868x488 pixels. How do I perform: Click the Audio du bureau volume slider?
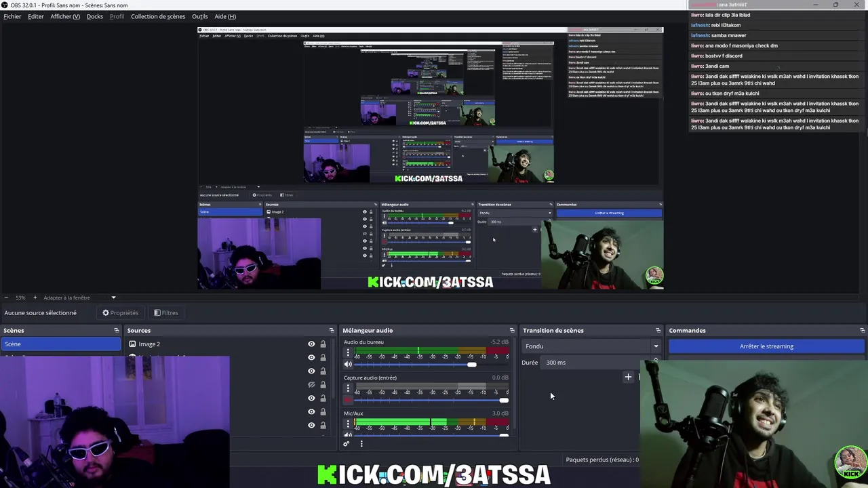point(431,365)
